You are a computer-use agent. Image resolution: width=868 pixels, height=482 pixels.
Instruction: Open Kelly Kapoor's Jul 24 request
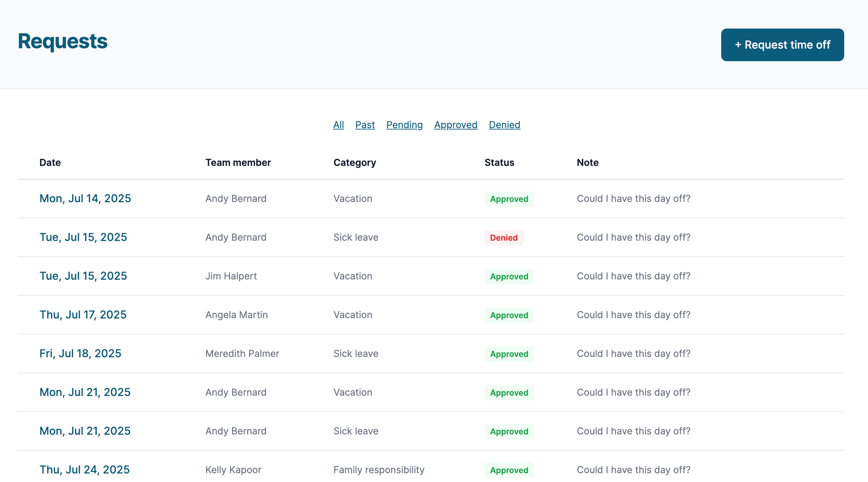pos(84,469)
